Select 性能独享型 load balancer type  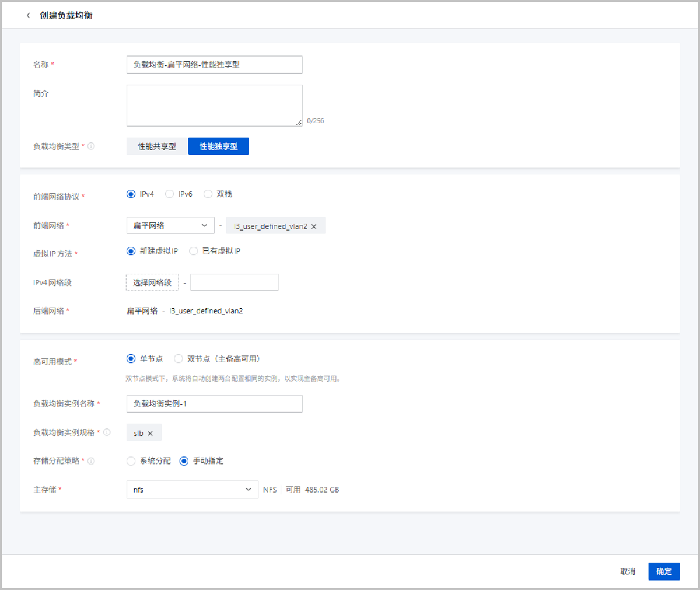coord(219,146)
